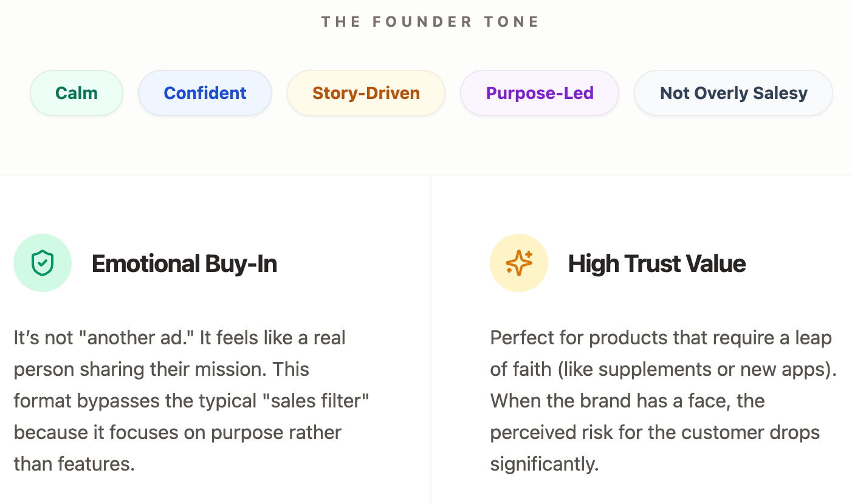852x504 pixels.
Task: Click the word "significantly." in the right paragraph
Action: (545, 464)
